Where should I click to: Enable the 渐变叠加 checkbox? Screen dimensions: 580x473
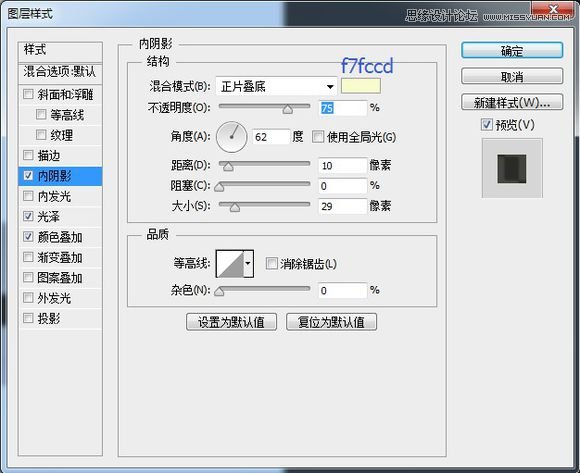coord(28,257)
